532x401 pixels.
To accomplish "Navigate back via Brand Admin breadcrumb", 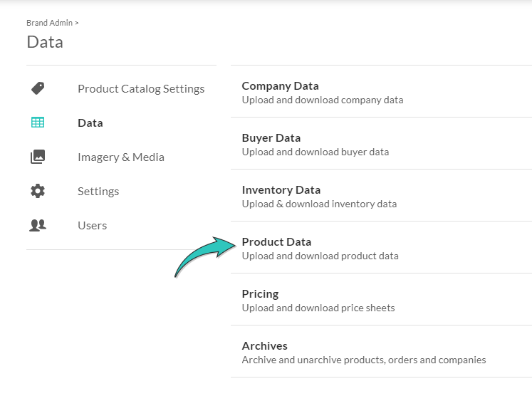I will pos(50,23).
